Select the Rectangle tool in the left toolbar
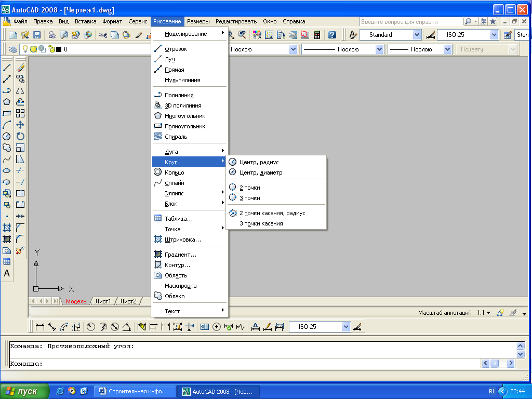 coord(7,113)
